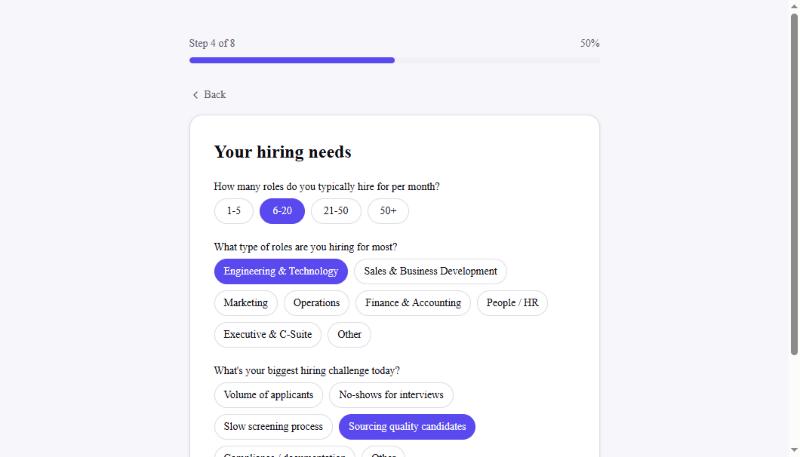Select No-shows for interviews challenge
The image size is (800, 457).
[391, 395]
